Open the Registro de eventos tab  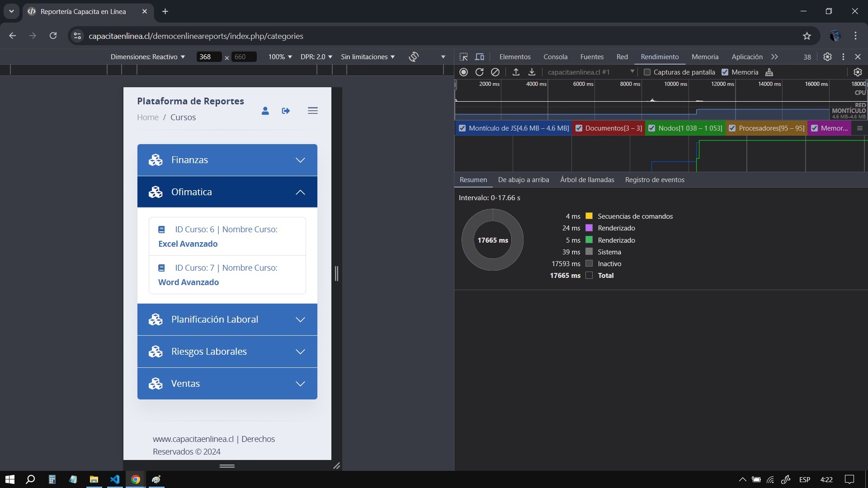(655, 179)
